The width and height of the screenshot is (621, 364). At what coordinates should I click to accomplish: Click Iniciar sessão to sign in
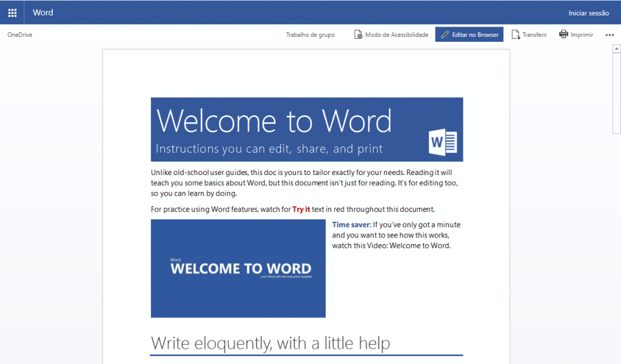tap(588, 13)
